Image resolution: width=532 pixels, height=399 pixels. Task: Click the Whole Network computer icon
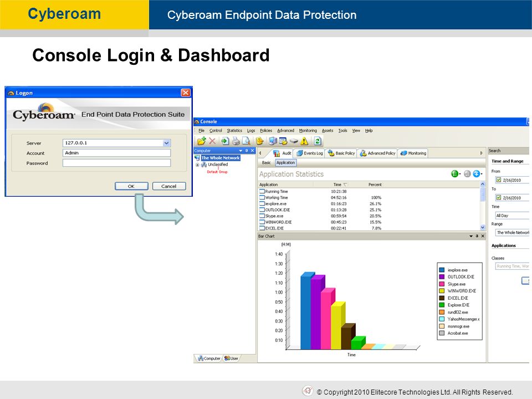coord(197,158)
